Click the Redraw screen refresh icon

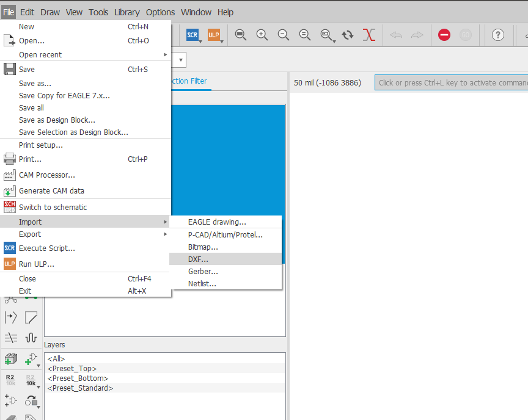click(x=348, y=35)
